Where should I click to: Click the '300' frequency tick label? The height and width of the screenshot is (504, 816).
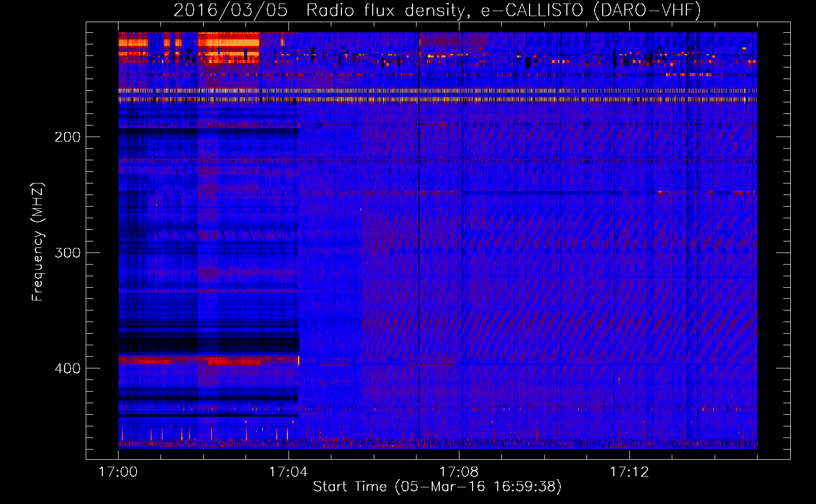[68, 253]
